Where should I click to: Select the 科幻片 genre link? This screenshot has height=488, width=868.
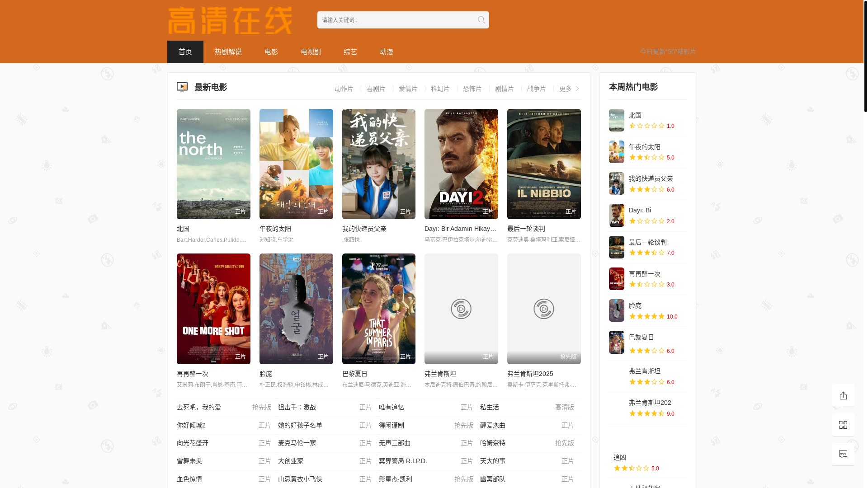[x=440, y=89]
